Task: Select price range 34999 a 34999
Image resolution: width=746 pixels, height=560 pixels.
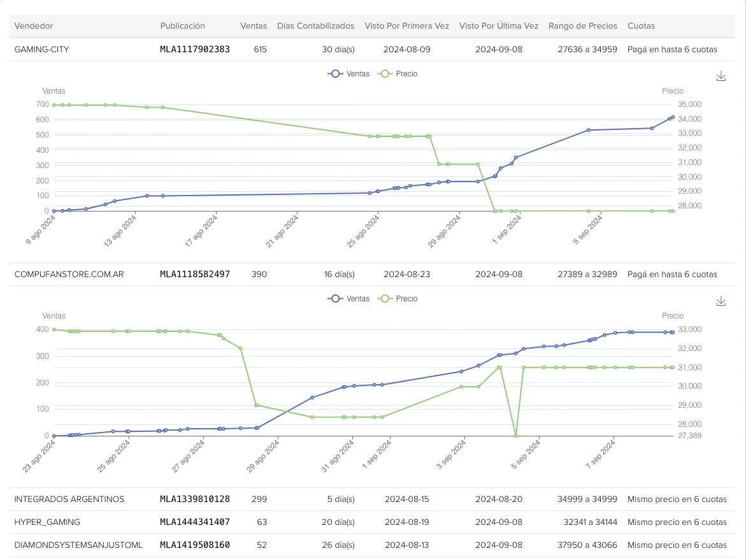Action: pyautogui.click(x=587, y=499)
